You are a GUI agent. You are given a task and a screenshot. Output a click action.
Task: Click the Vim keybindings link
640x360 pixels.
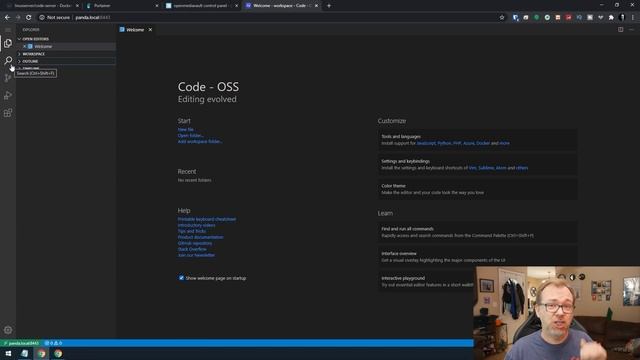(x=472, y=168)
